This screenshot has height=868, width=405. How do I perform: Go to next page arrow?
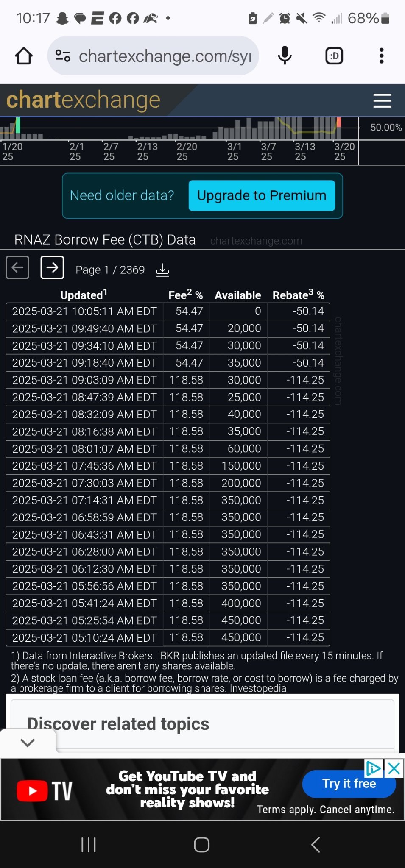pyautogui.click(x=52, y=267)
